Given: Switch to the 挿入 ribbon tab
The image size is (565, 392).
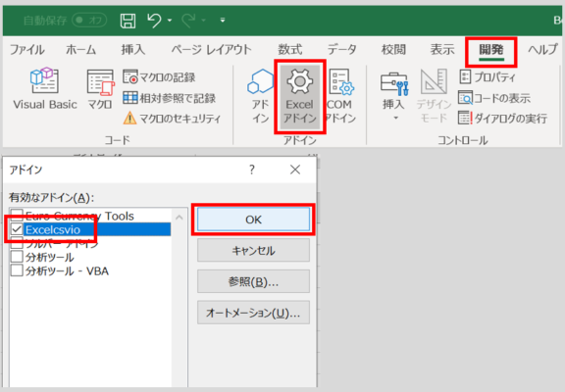Looking at the screenshot, I should [133, 50].
